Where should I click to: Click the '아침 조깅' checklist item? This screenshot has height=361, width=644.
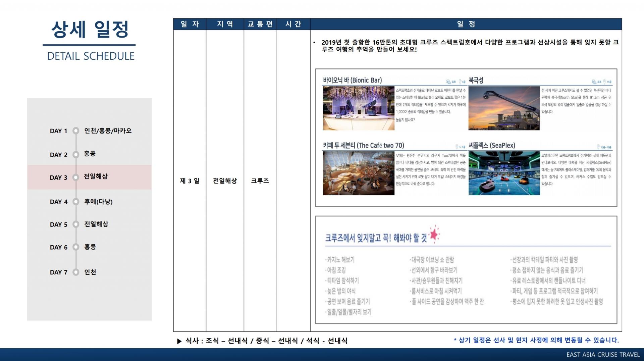(x=335, y=270)
